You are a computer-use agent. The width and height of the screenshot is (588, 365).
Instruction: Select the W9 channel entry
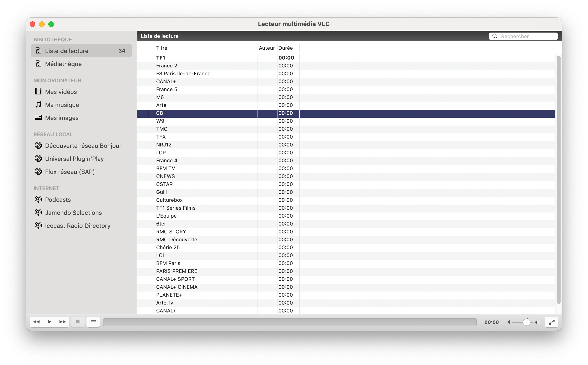(x=346, y=121)
